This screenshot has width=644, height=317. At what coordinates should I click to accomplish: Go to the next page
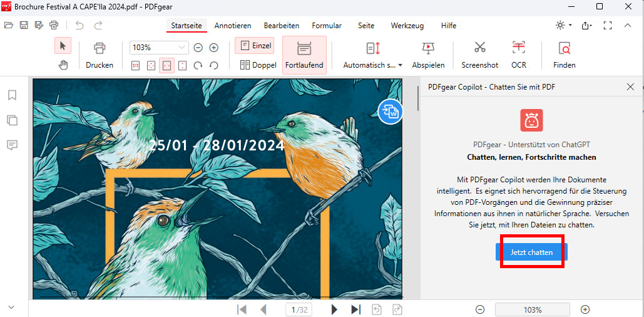334,309
